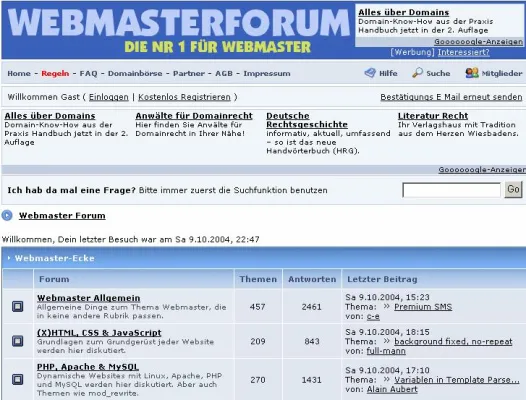Click the arrow icon before Premium SMS

(x=386, y=306)
